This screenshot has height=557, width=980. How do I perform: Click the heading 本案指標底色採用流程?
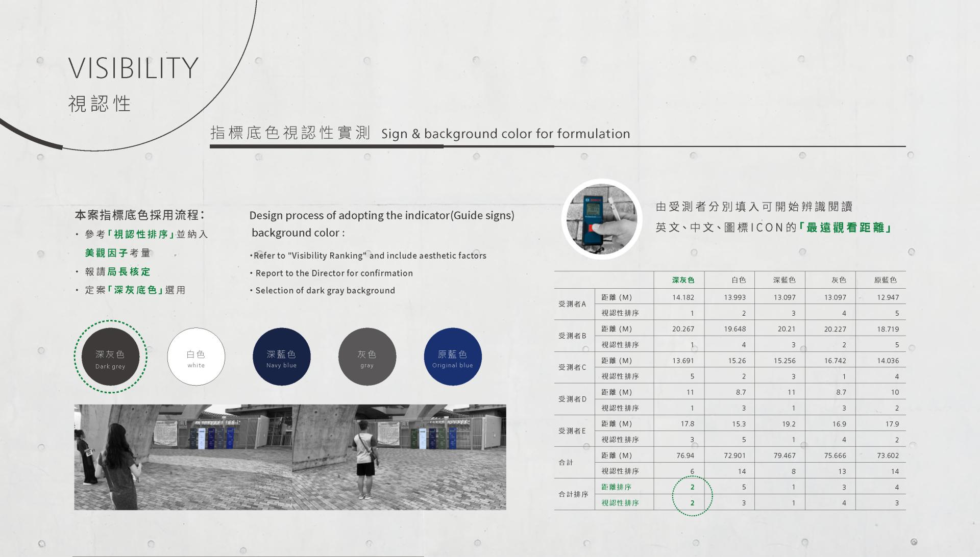coord(139,215)
